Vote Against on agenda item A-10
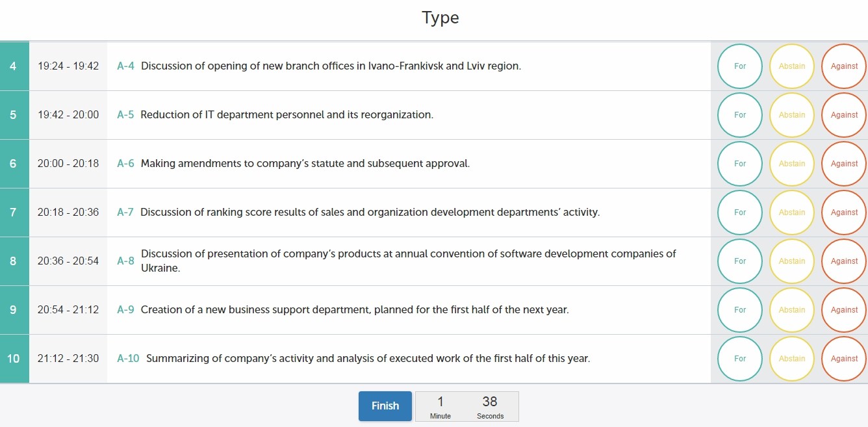868x427 pixels. (x=844, y=359)
